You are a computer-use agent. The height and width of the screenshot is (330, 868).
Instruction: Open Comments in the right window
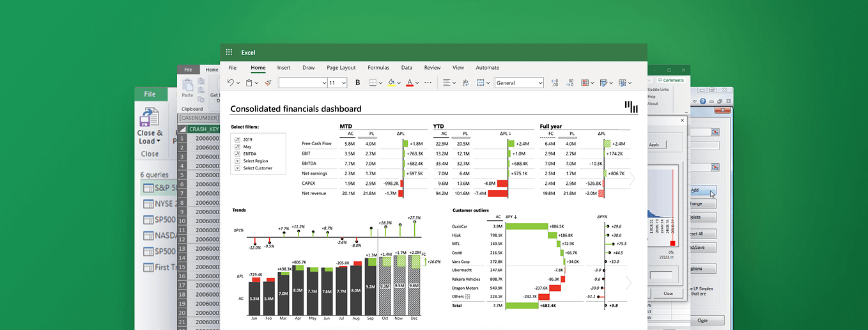pyautogui.click(x=670, y=81)
